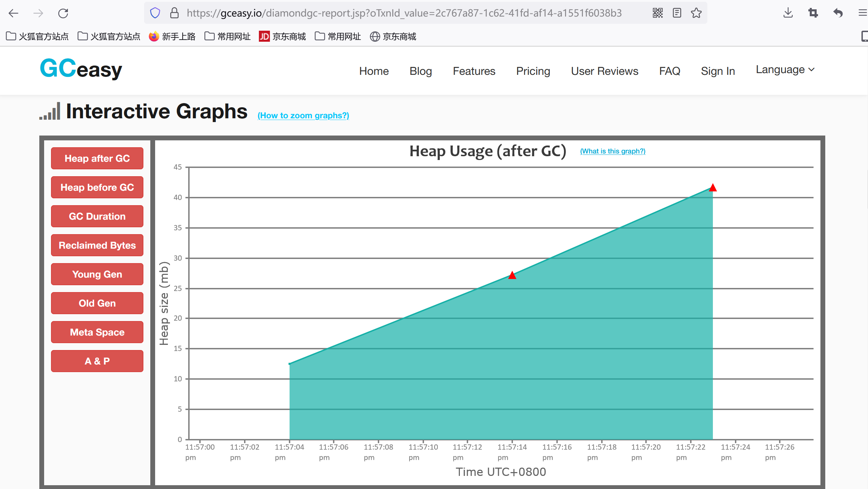The width and height of the screenshot is (868, 489).
Task: Open the What is this graph link
Action: tap(613, 151)
